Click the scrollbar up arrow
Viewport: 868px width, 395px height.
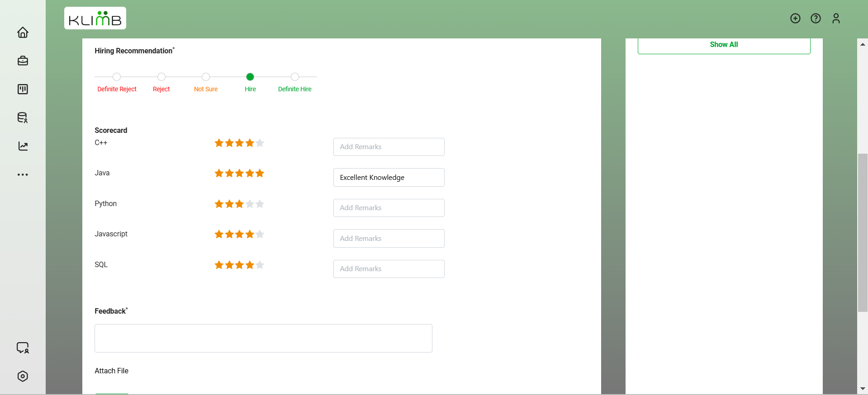[x=863, y=44]
